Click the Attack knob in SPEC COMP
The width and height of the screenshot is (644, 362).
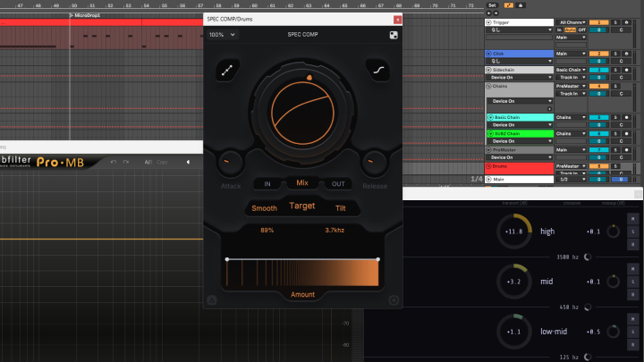(x=231, y=163)
